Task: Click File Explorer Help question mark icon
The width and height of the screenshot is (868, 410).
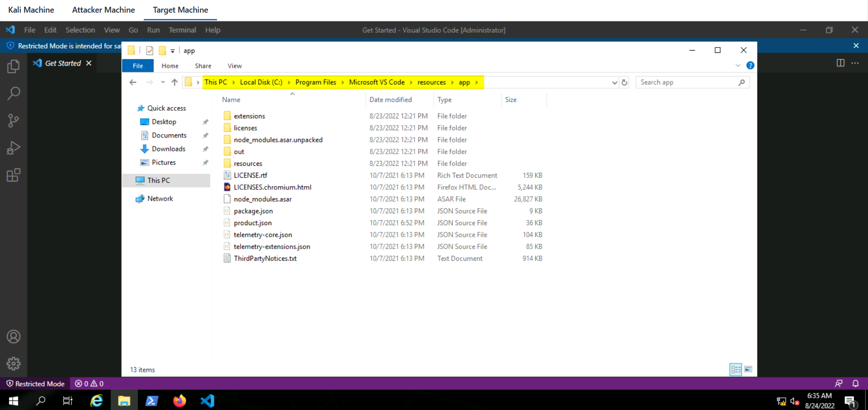Action: 750,66
